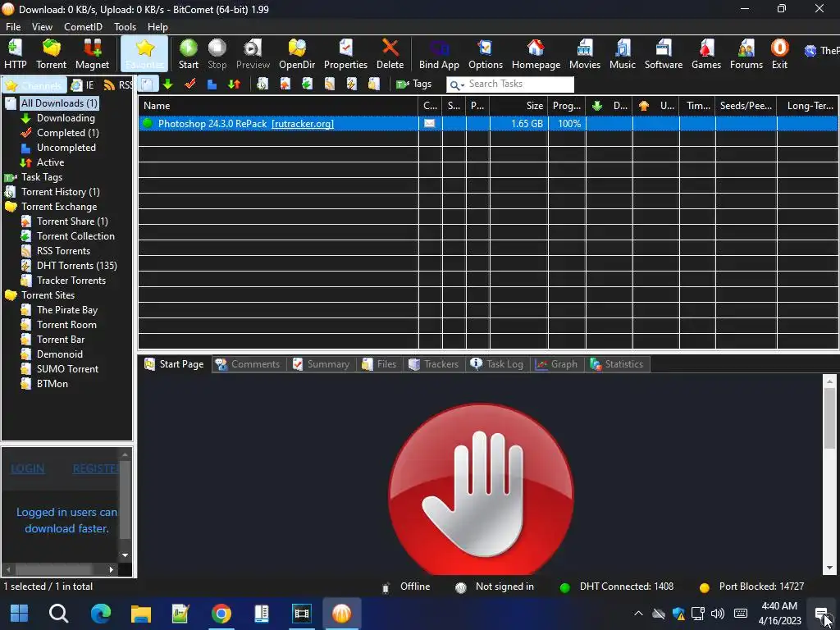Click the Tags button in filter bar
840x630 pixels.
tap(413, 84)
